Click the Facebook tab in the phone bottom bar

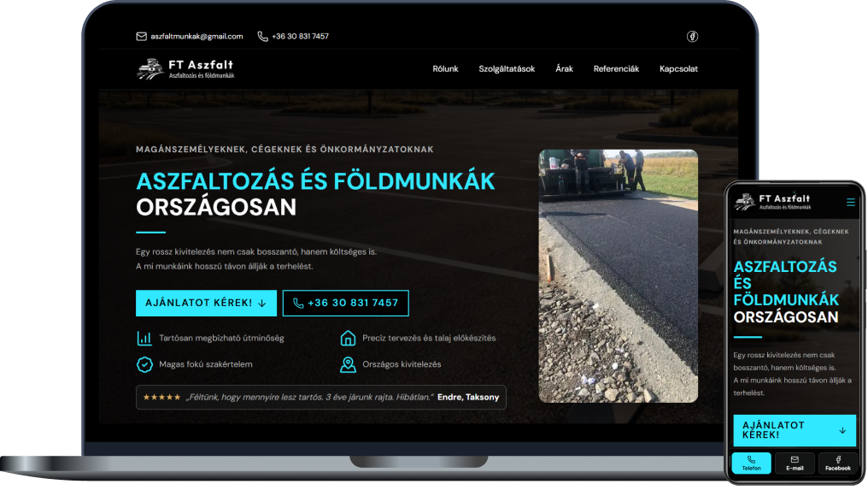click(837, 463)
